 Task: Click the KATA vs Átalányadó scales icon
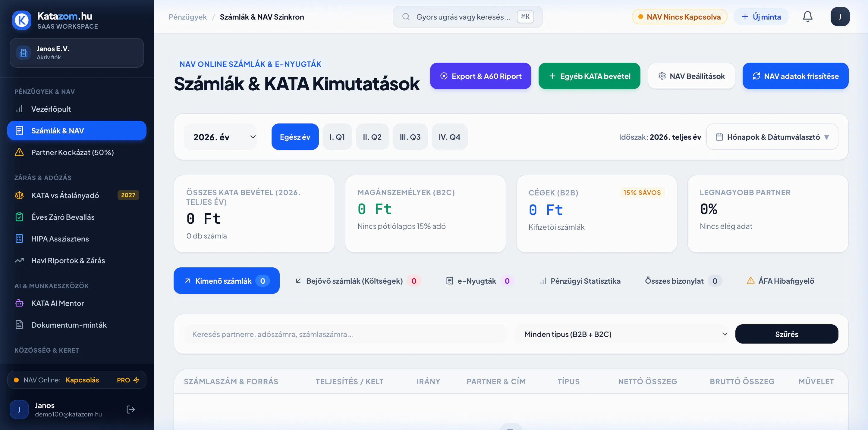pos(19,195)
